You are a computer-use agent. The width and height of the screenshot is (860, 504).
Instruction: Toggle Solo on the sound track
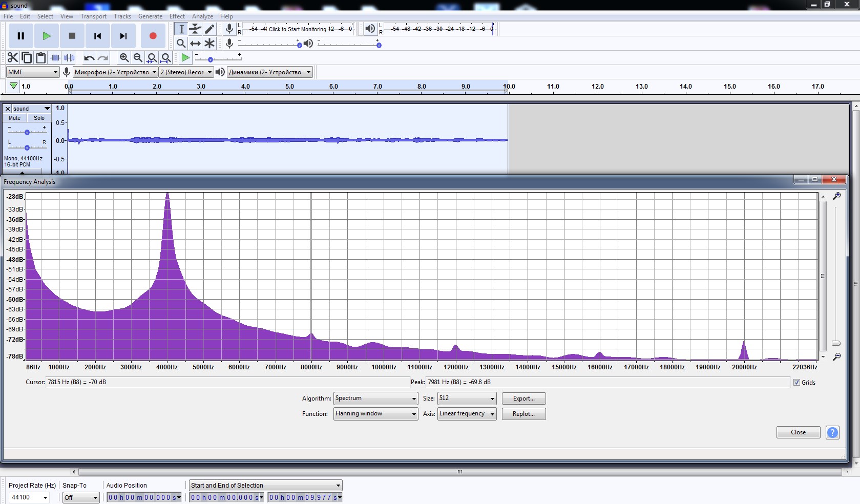pos(39,118)
